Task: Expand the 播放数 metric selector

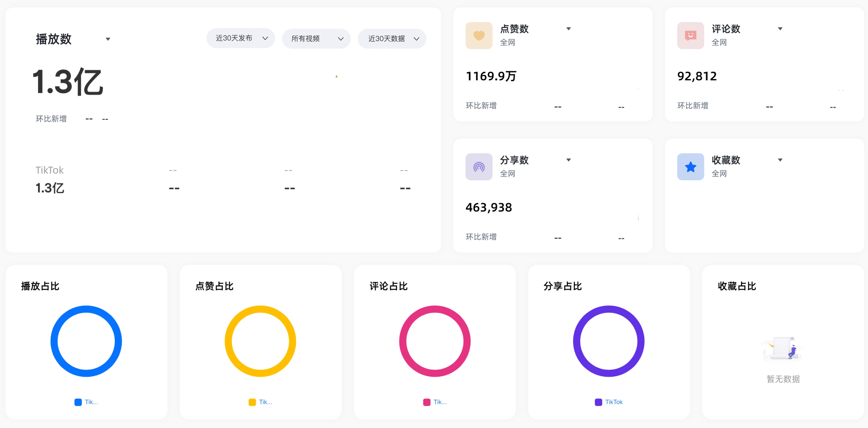Action: (x=108, y=39)
